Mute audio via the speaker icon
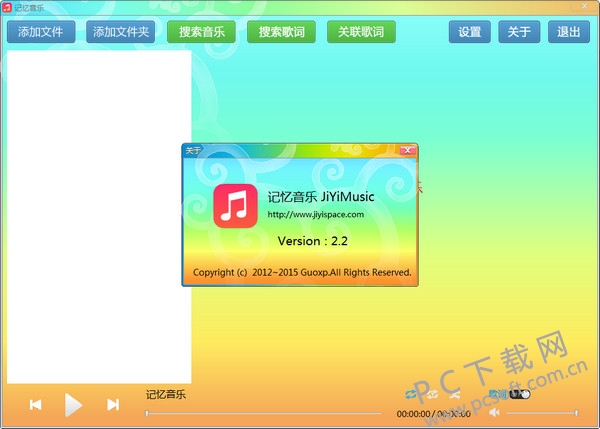600x429 pixels. pos(494,413)
